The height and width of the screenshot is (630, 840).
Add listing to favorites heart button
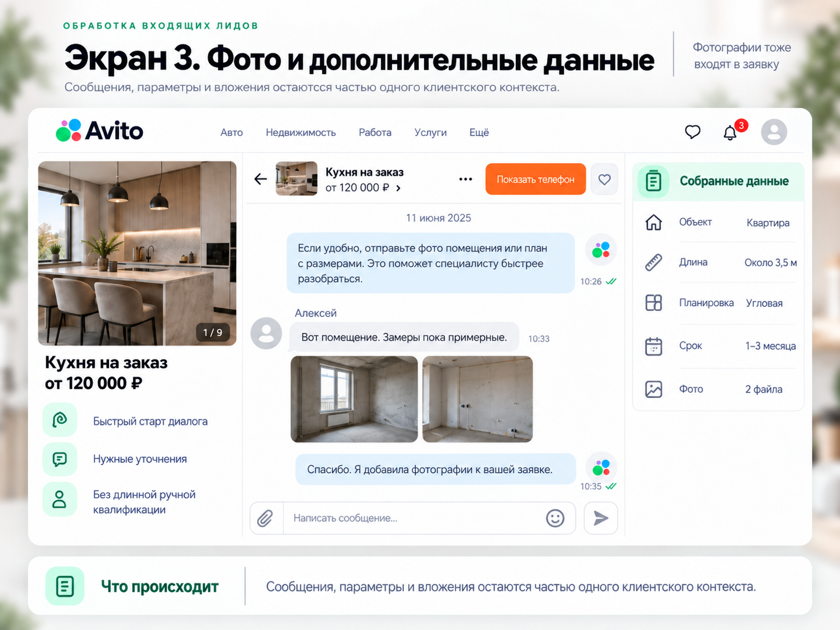(x=604, y=179)
